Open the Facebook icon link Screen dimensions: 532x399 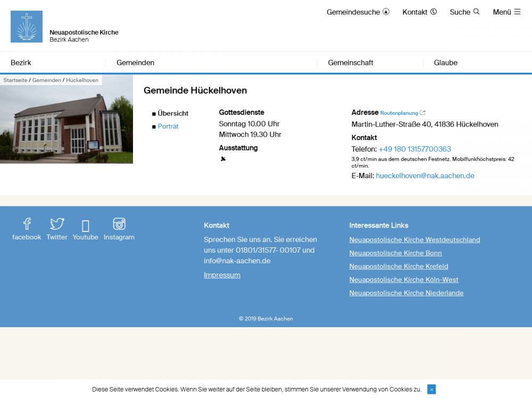pos(27,224)
